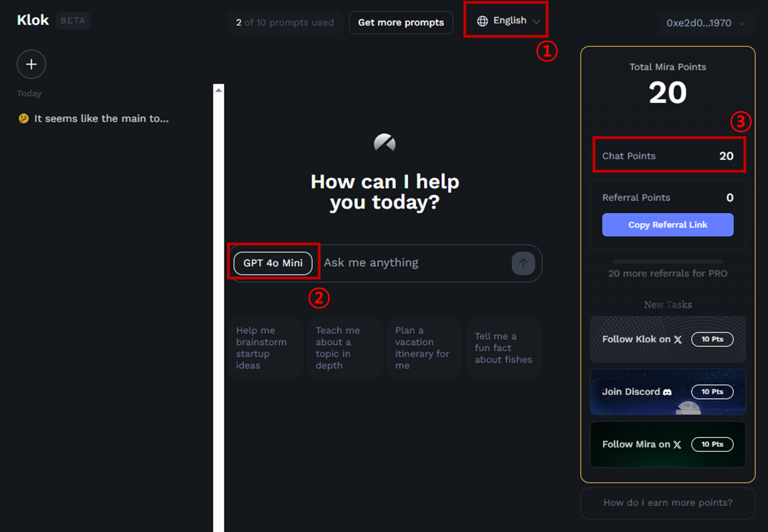The image size is (768, 532).
Task: Click the Referral Points row
Action: 668,198
